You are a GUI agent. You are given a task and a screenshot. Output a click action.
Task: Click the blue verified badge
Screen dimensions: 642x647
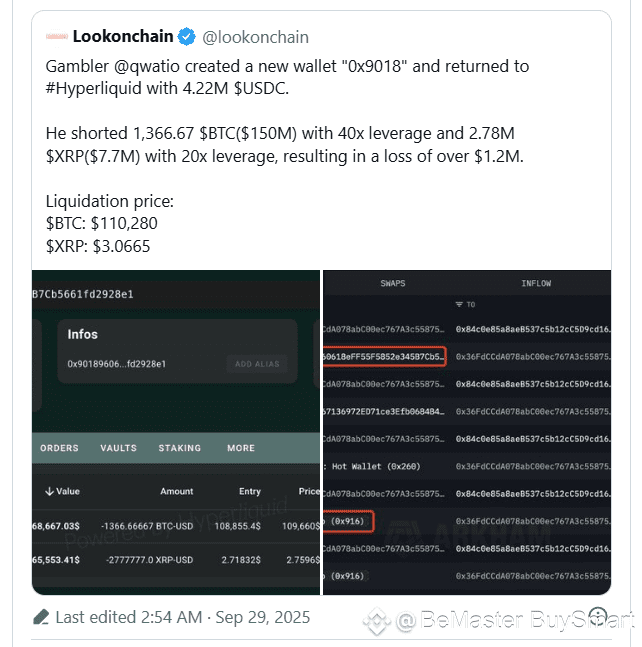(186, 37)
